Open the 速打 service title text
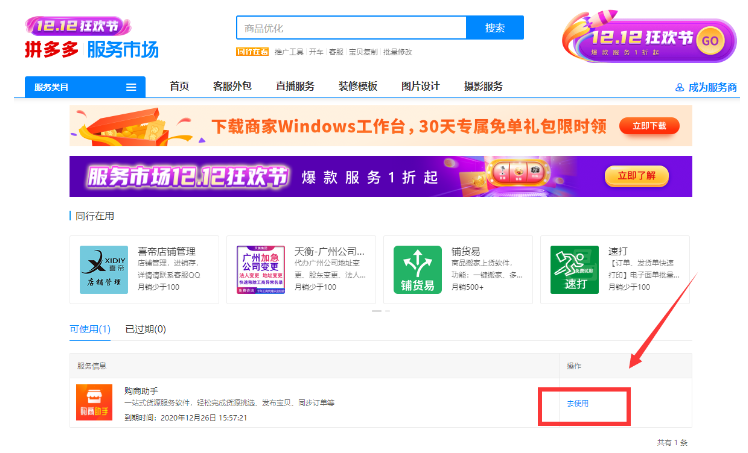Screen dimensions: 748x453 tap(618, 251)
